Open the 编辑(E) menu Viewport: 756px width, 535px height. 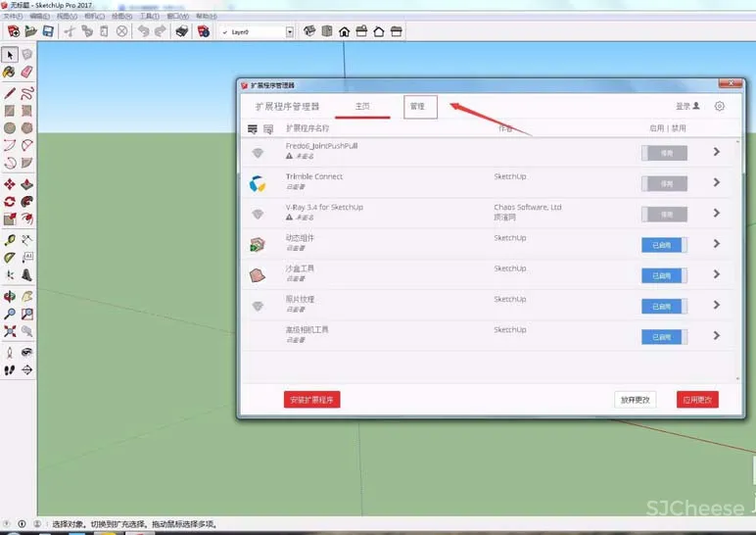pos(39,17)
